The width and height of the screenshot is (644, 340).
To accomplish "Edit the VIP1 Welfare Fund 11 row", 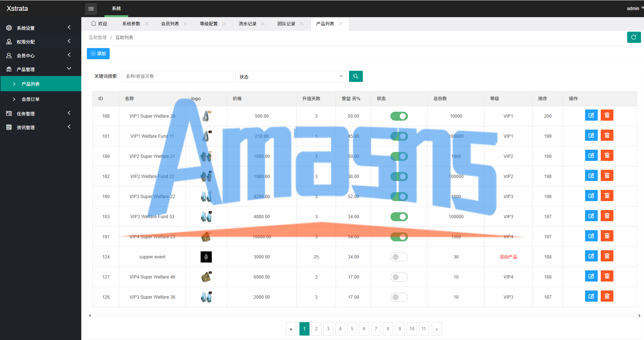I will pyautogui.click(x=591, y=136).
